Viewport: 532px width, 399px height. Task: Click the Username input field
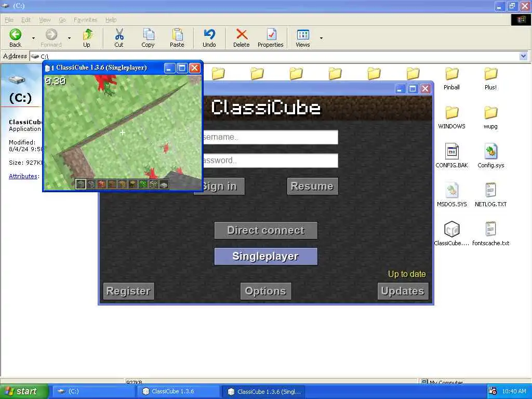270,137
